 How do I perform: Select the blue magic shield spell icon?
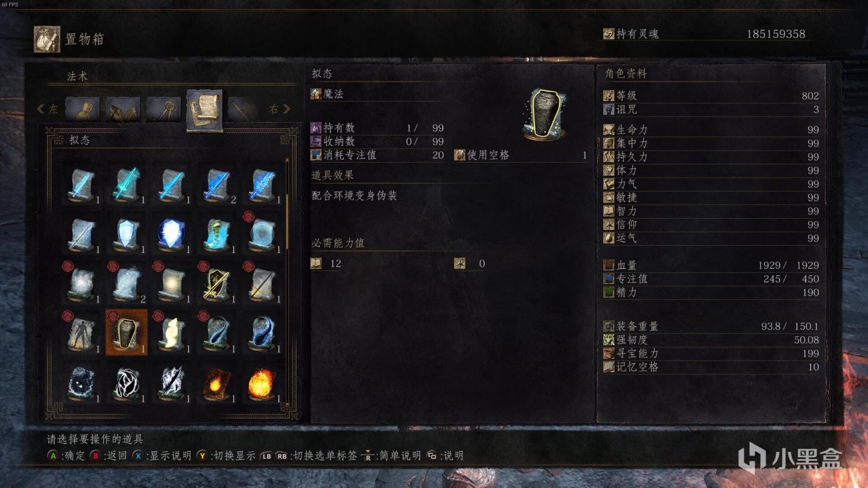(127, 234)
